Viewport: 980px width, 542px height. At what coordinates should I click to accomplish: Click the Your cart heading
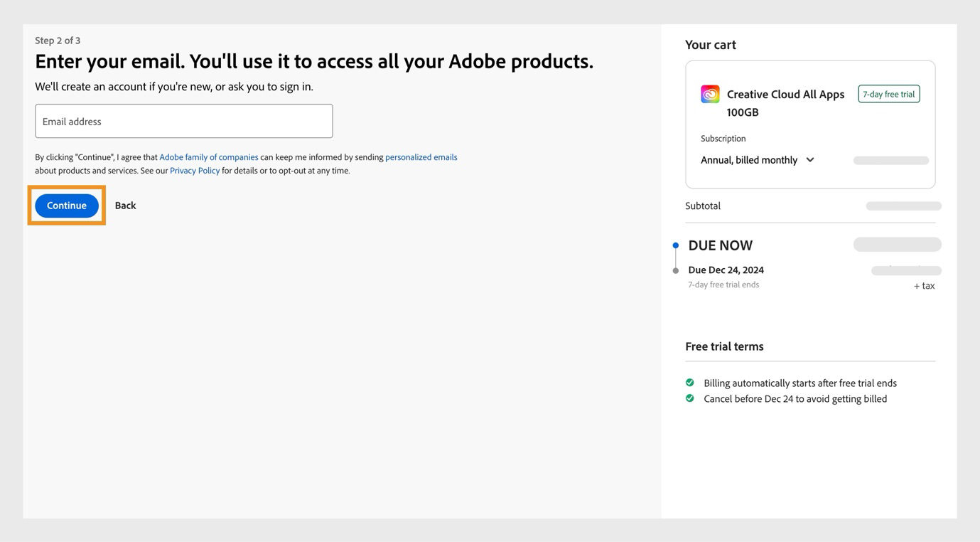pos(711,45)
